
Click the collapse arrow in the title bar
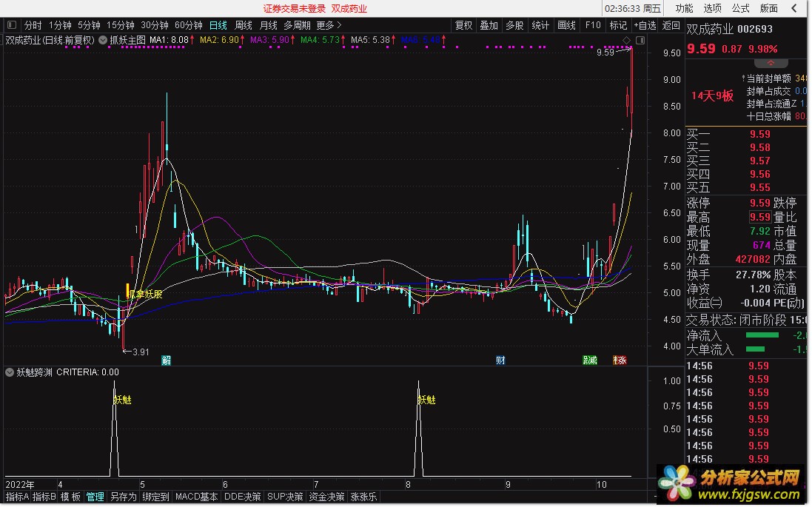pos(794,8)
